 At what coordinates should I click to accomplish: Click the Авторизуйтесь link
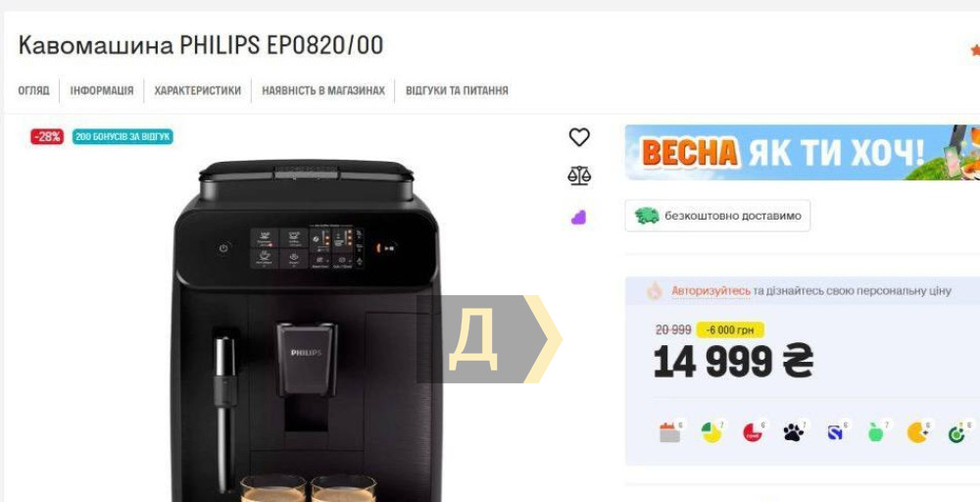[710, 290]
